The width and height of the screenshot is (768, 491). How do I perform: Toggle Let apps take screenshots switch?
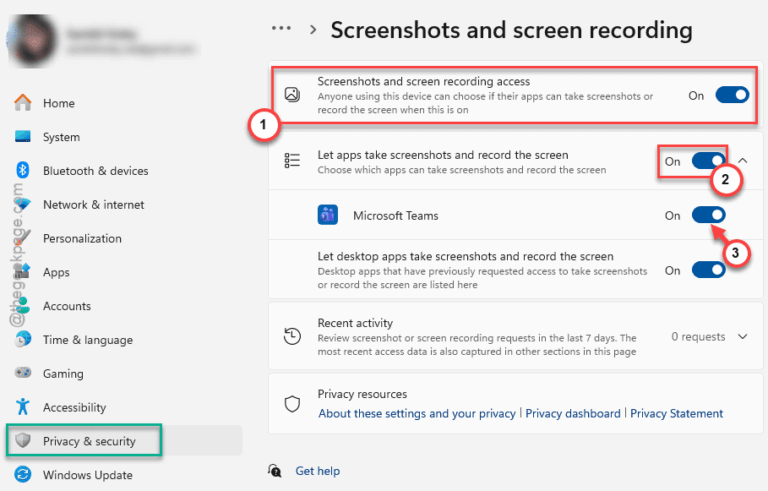point(708,161)
